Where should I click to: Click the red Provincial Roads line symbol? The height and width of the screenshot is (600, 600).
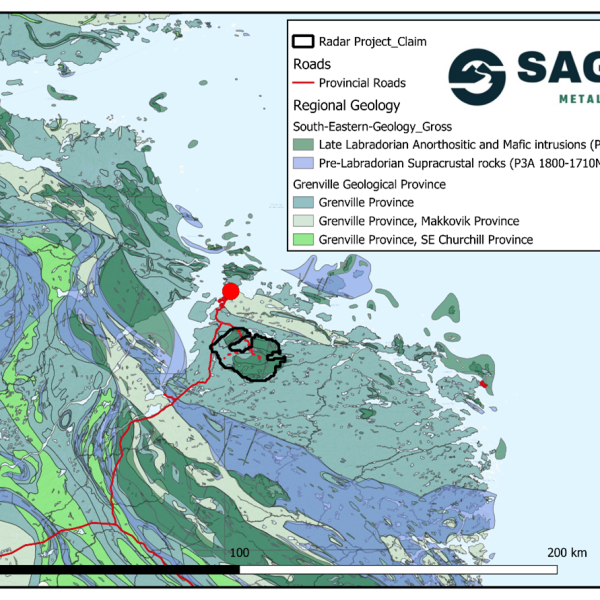pos(303,83)
